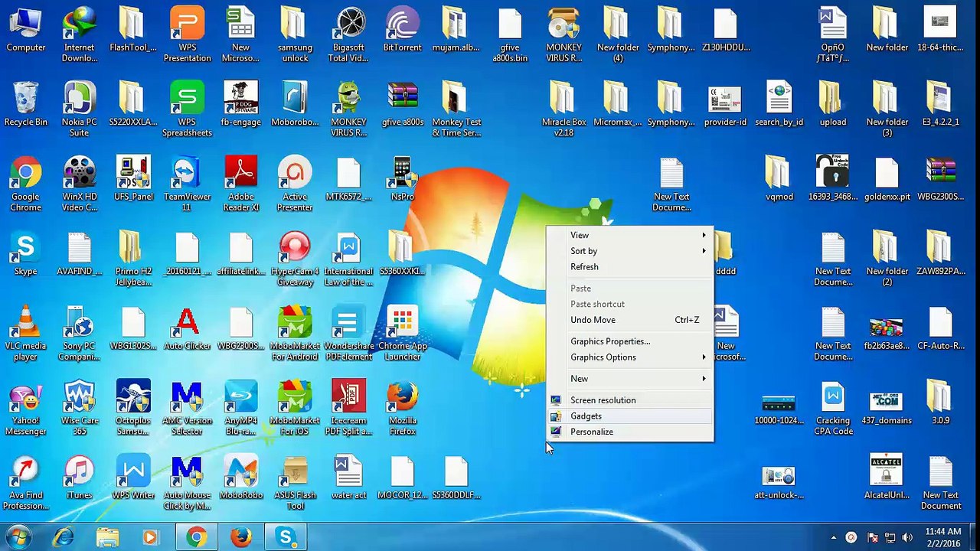Show hidden system tray icons arrow
Screen dimensions: 980x551
pos(834,537)
